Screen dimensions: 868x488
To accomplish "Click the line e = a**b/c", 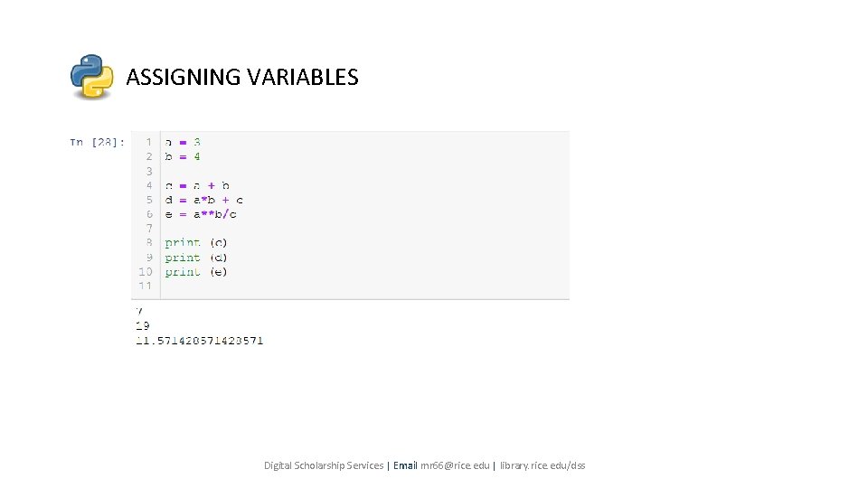I will (x=201, y=214).
